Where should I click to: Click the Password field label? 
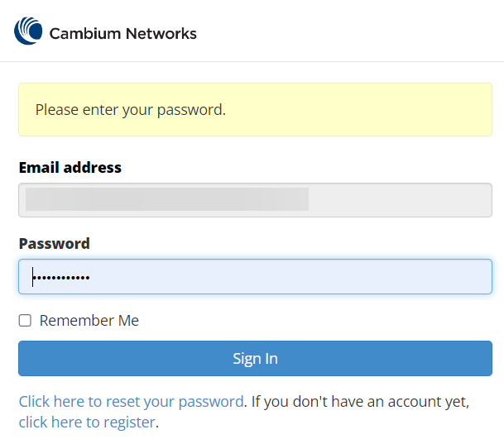tap(54, 244)
